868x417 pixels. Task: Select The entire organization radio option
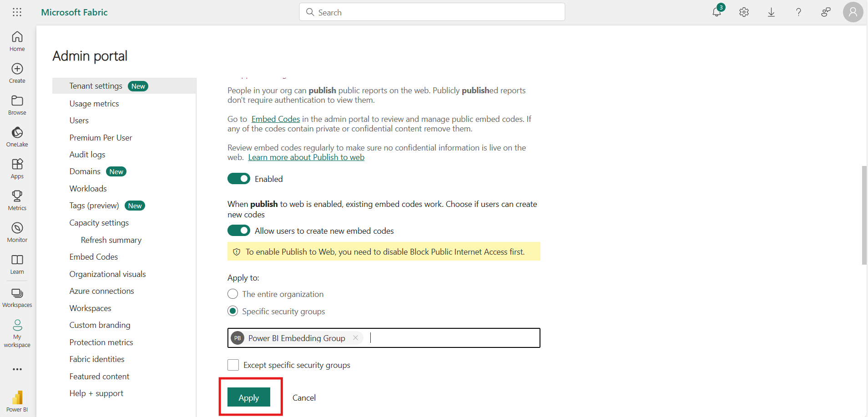(x=233, y=294)
